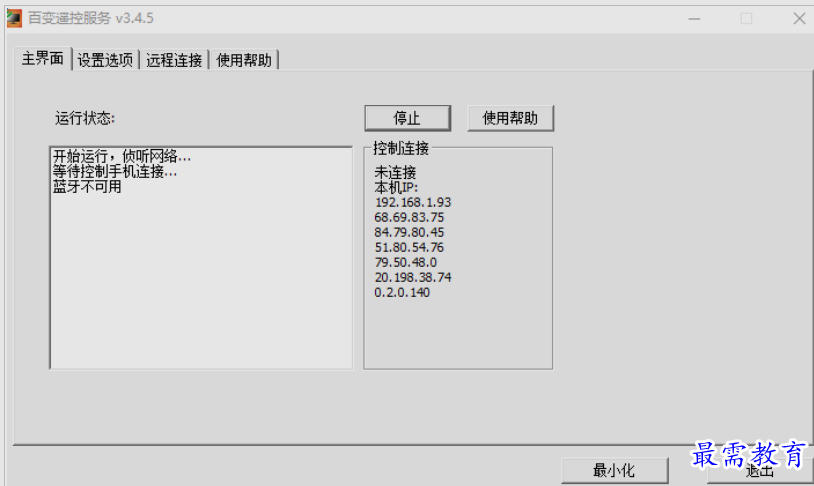Viewport: 814px width, 486px height.
Task: Close the 百变遥控服务 window
Action: (799, 19)
